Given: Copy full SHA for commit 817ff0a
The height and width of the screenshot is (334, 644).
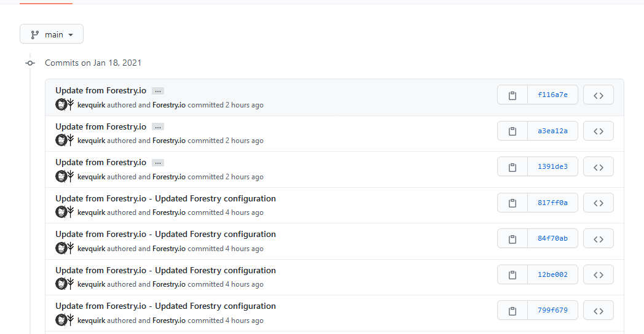Looking at the screenshot, I should (512, 203).
